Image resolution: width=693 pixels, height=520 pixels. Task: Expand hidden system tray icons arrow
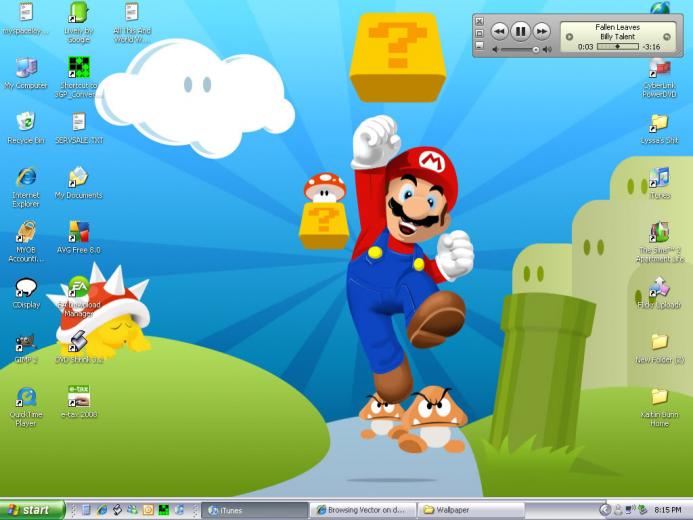tap(606, 509)
